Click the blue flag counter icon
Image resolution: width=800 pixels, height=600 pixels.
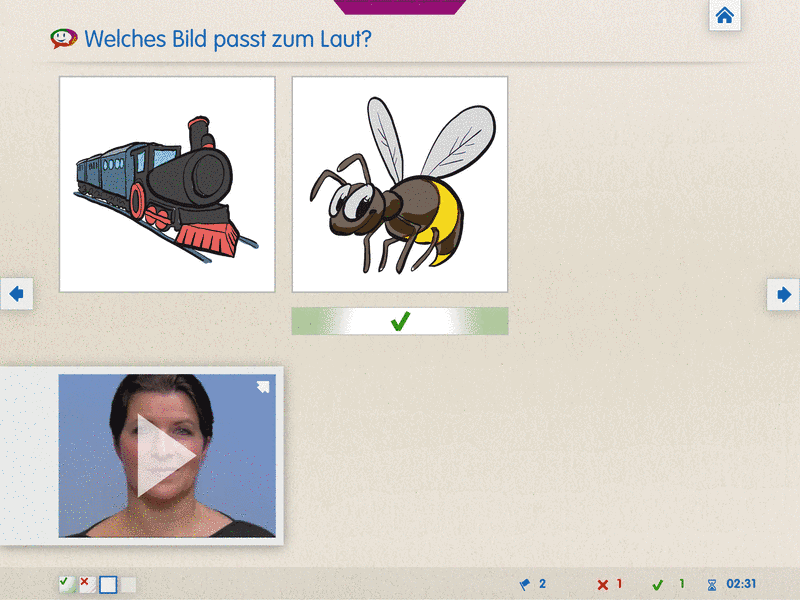(524, 584)
